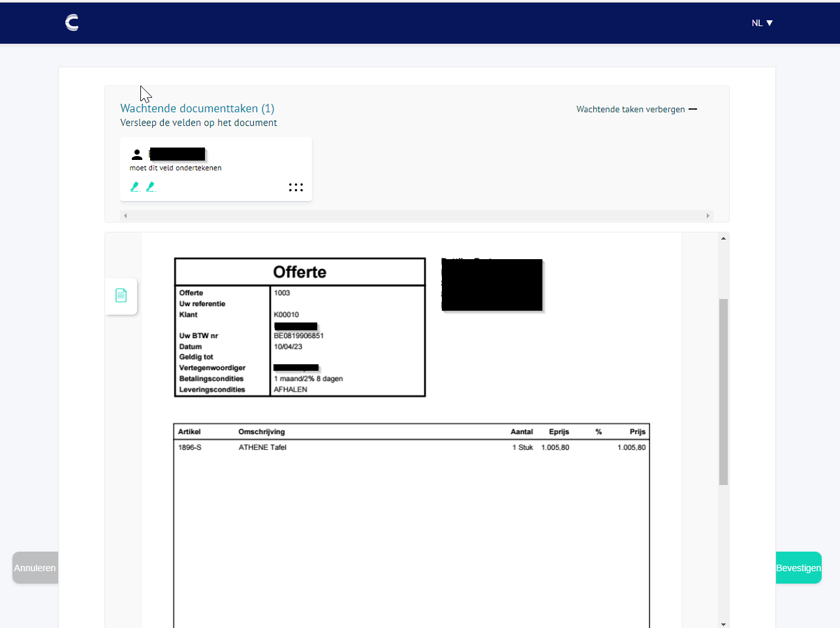
Task: Click the task panel right scroll arrow
Action: point(708,215)
